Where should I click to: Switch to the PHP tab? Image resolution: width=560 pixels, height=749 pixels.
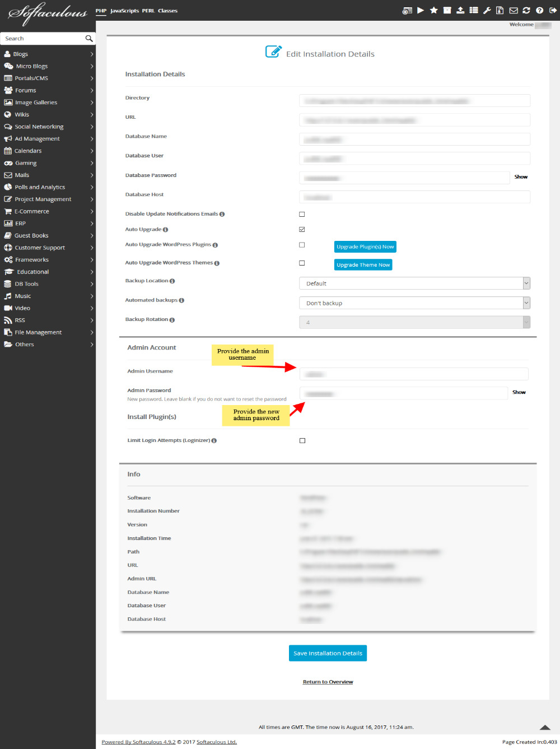coord(101,11)
